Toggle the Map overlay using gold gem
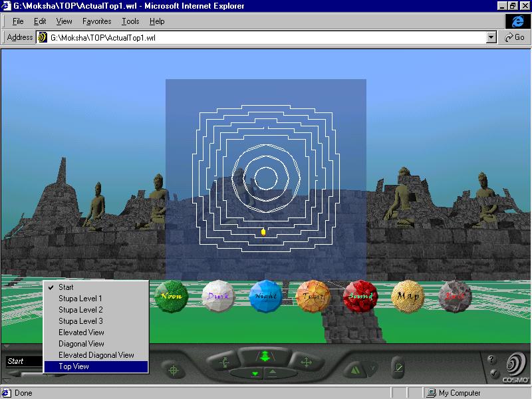Viewport: 532px width, 399px height. coord(408,296)
